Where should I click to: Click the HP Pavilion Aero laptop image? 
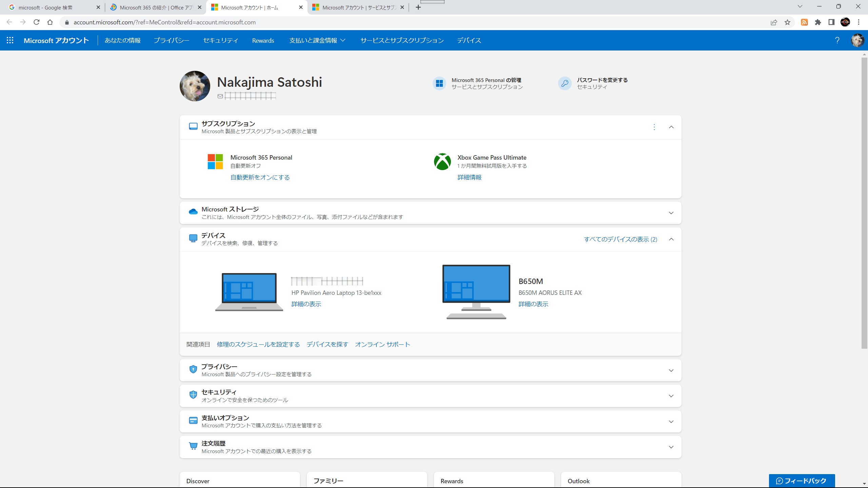tap(249, 292)
